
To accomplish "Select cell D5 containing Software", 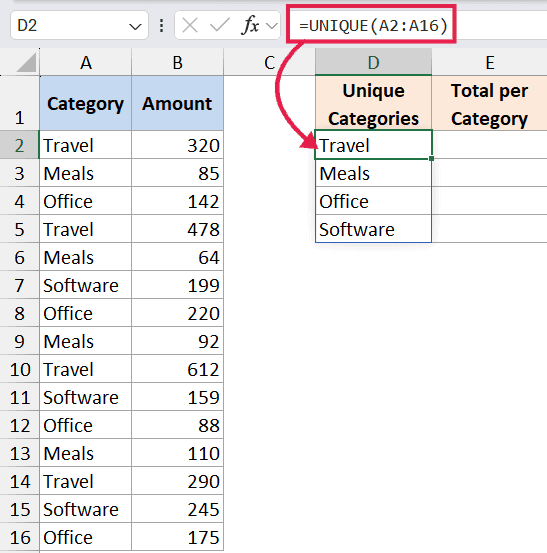I will click(x=373, y=229).
